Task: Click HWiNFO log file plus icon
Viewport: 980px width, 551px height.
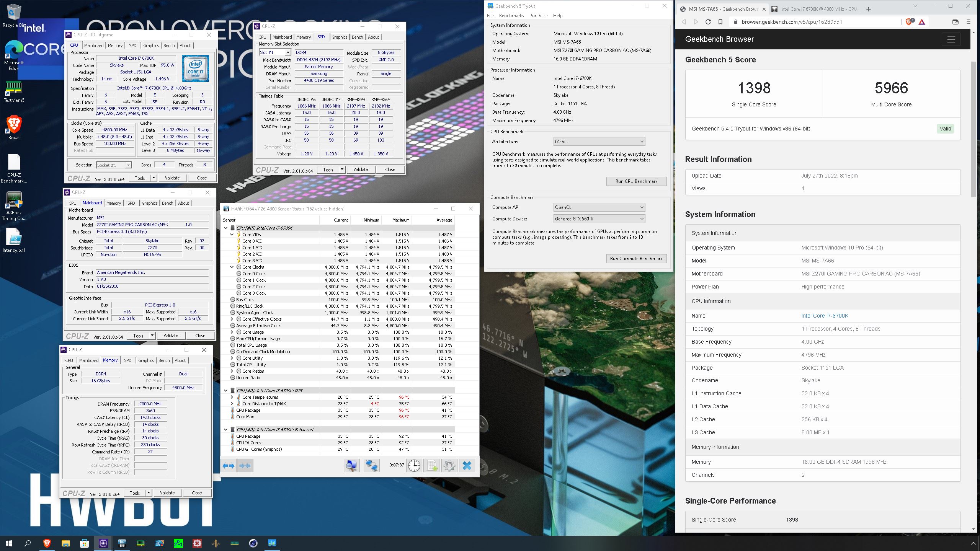Action: click(x=431, y=466)
